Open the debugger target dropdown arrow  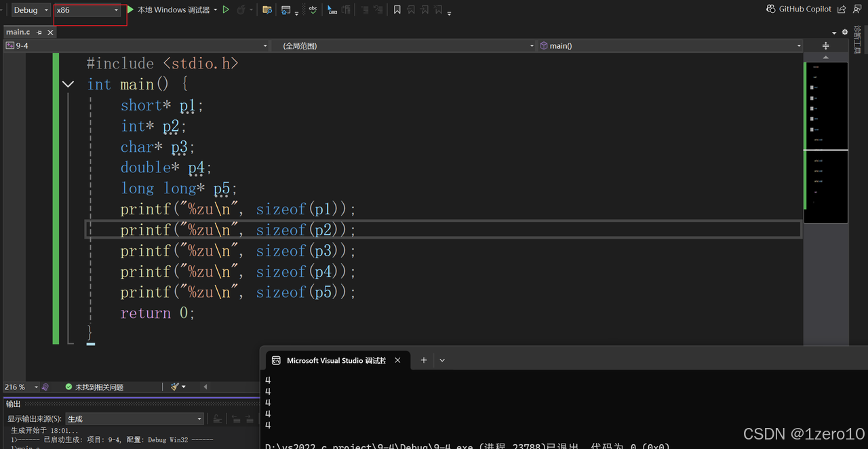pos(216,10)
